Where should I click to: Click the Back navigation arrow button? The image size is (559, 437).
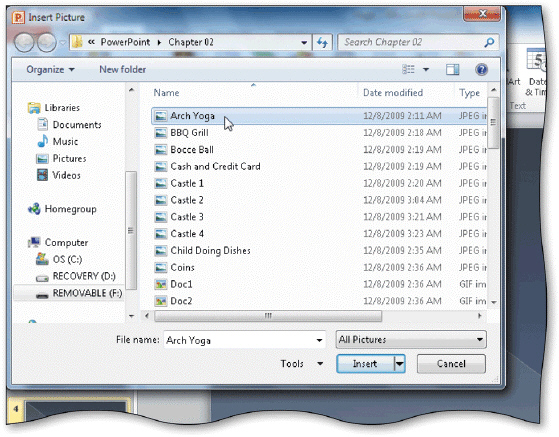tap(24, 42)
